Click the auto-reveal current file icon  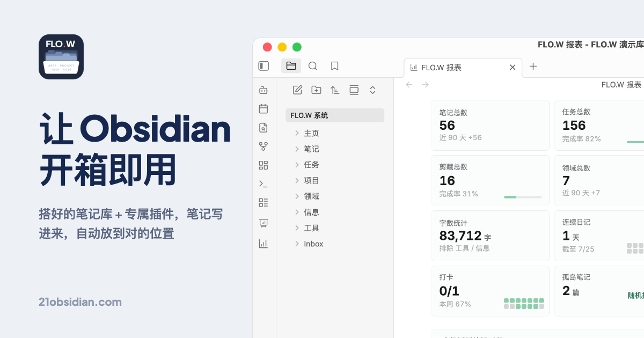tap(354, 90)
